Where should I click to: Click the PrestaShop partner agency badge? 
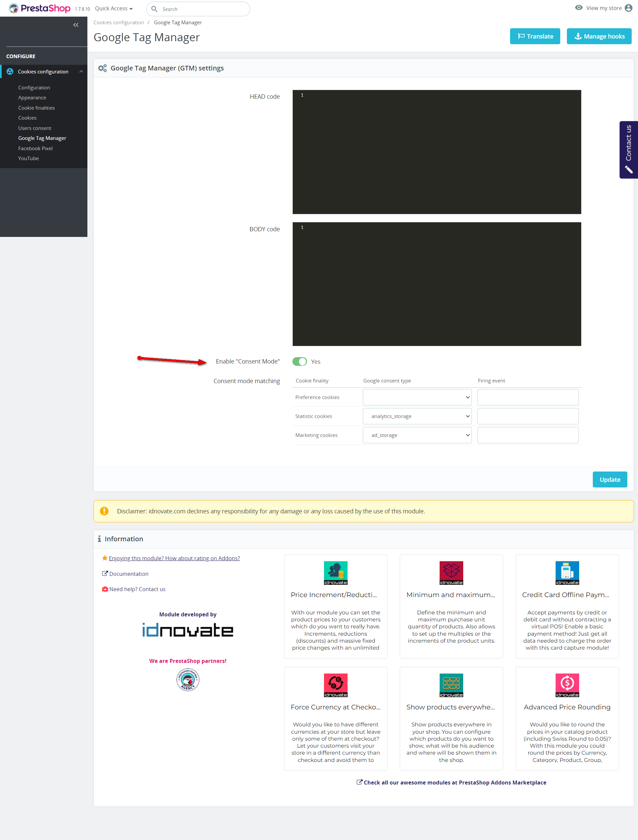click(188, 680)
